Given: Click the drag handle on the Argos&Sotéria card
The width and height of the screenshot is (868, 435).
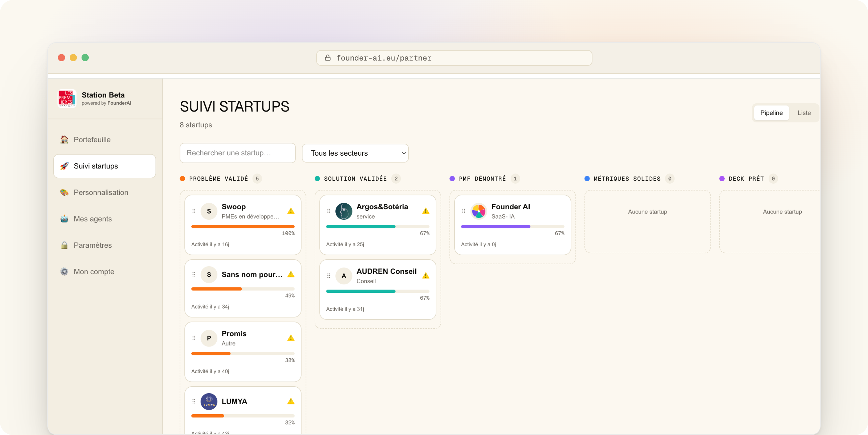Looking at the screenshot, I should (x=328, y=211).
